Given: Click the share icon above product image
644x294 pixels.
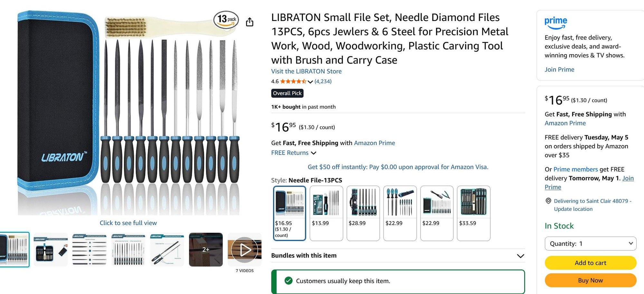Looking at the screenshot, I should tap(250, 22).
